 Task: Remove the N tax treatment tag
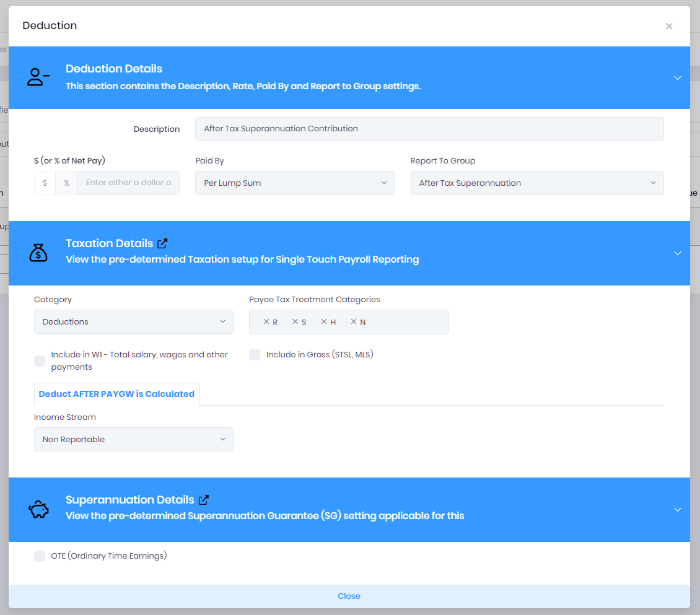point(354,321)
